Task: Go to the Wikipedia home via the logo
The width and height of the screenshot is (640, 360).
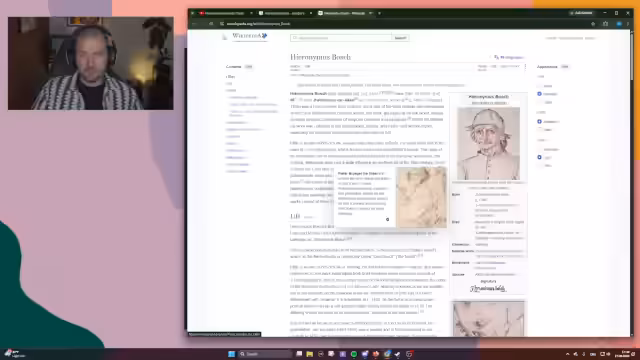Action: [250, 36]
